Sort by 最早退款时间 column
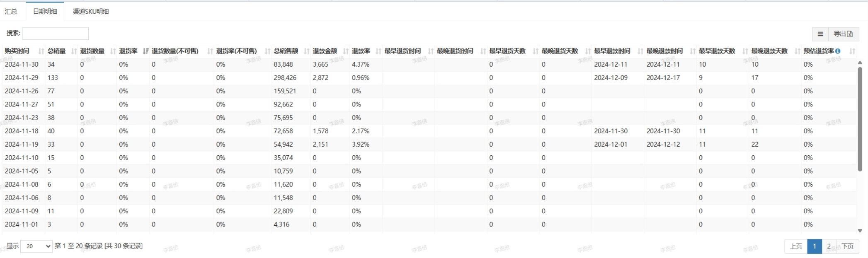 coord(612,51)
